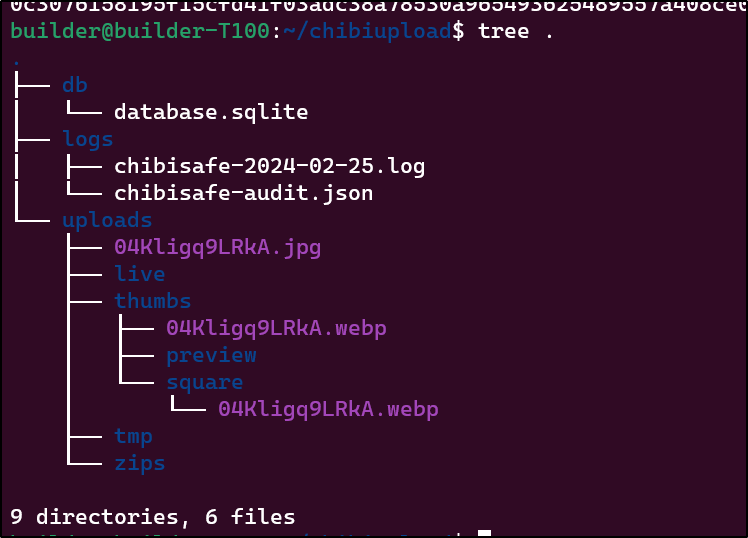
Task: Click the thumbs directory entry
Action: tap(153, 301)
